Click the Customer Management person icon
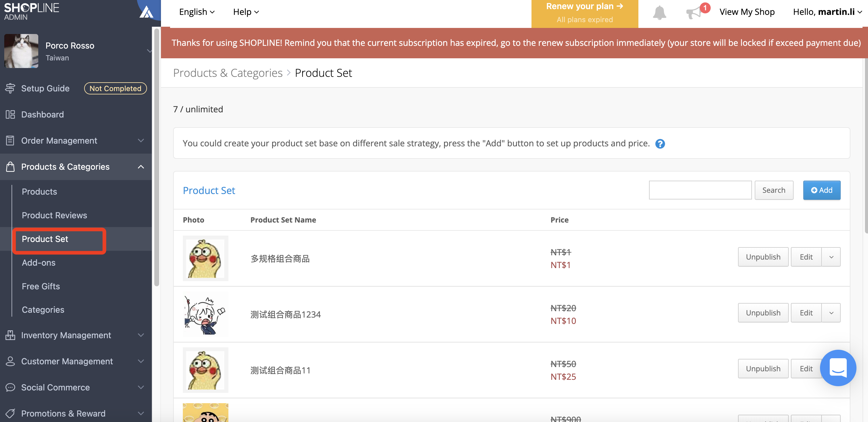 [x=10, y=361]
